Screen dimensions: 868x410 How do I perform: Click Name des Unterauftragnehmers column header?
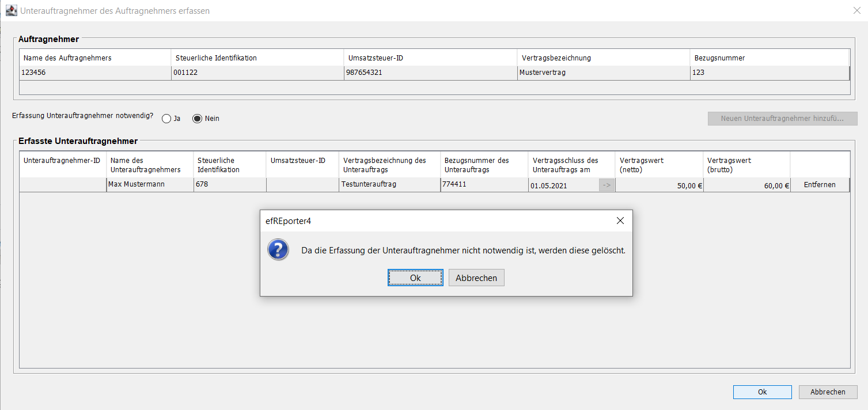[x=150, y=165]
